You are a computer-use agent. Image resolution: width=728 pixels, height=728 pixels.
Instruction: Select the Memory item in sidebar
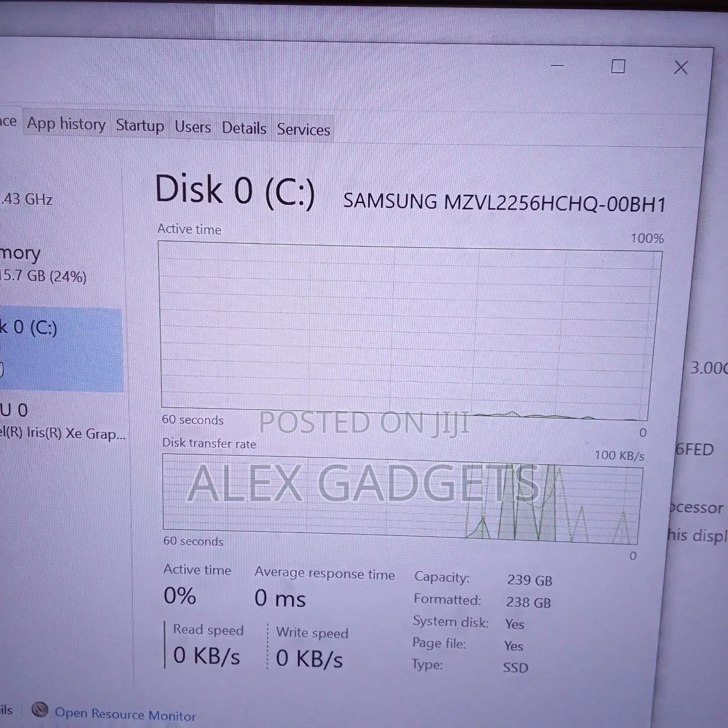pos(43,264)
